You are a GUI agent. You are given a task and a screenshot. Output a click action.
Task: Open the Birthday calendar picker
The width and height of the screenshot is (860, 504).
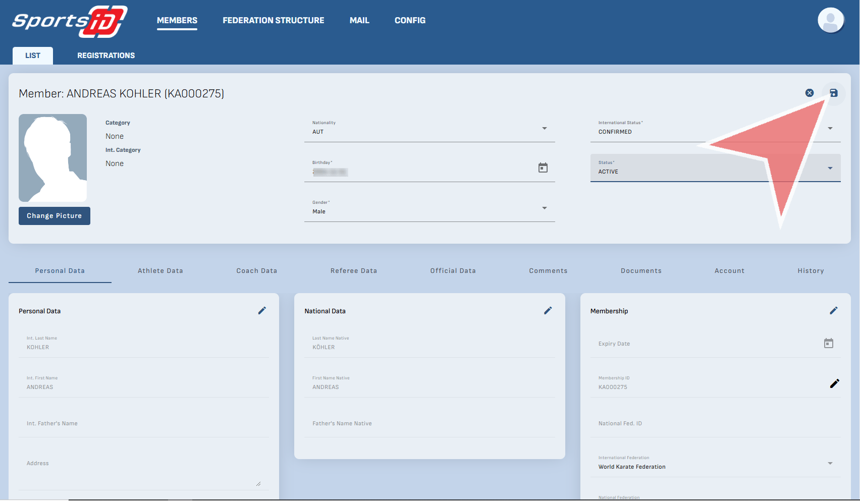543,167
